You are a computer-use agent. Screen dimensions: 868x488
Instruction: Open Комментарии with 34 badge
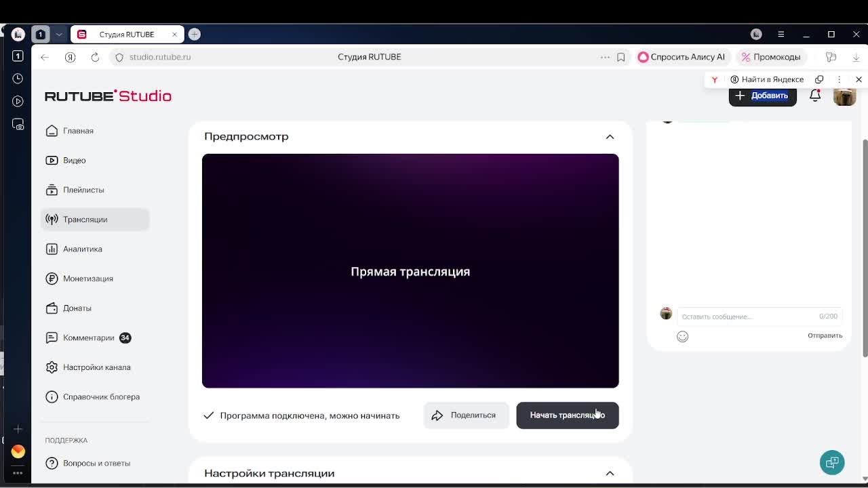coord(95,338)
